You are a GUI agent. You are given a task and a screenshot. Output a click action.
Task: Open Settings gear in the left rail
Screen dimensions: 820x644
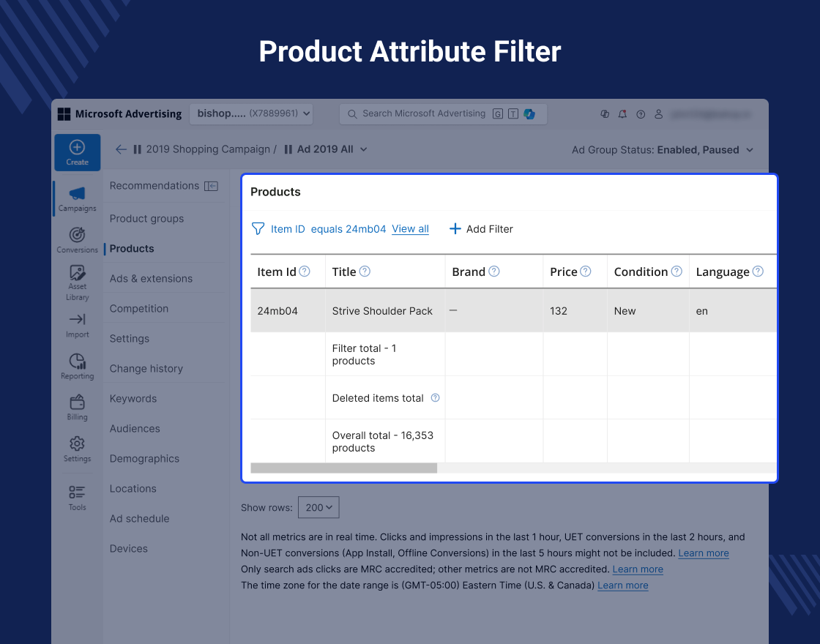77,449
